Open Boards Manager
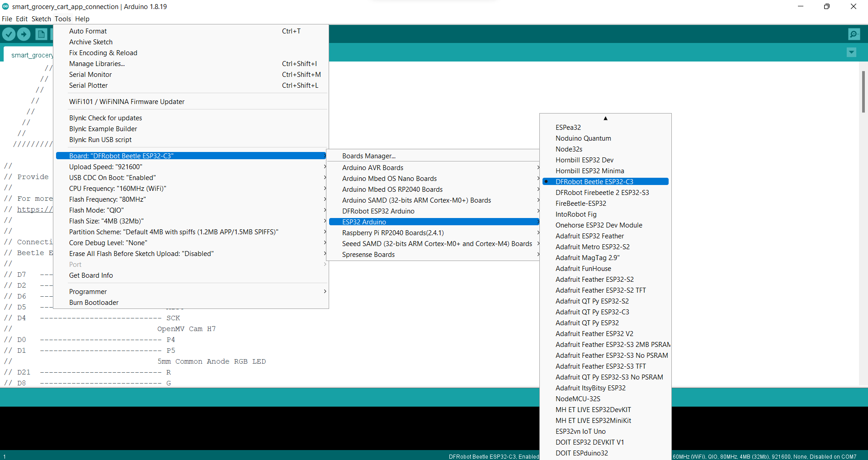 (368, 156)
